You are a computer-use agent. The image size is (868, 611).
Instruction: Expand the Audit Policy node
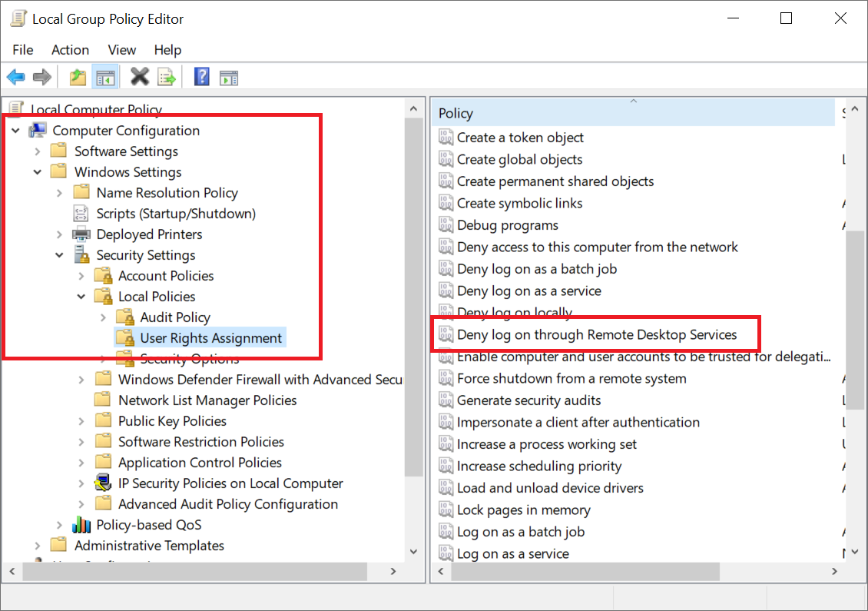[x=104, y=317]
